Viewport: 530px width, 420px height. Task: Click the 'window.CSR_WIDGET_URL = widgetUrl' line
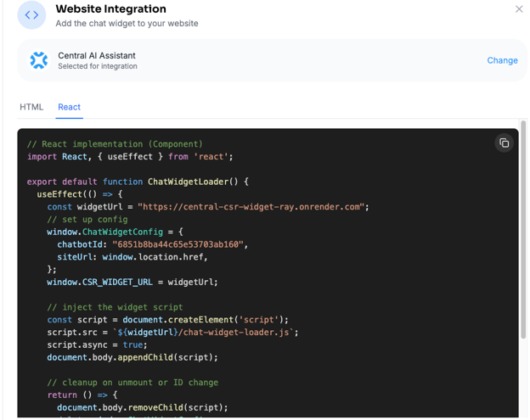[132, 282]
